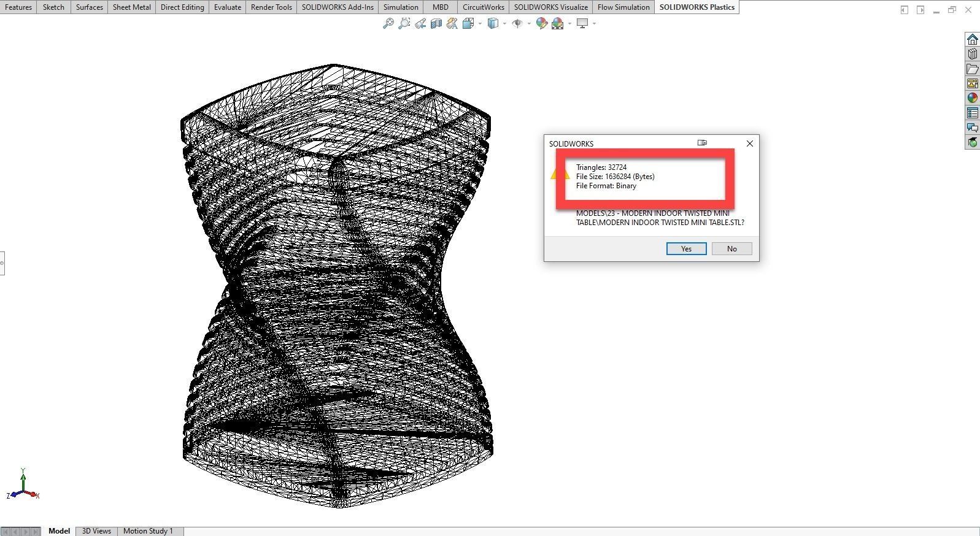This screenshot has height=536, width=980.
Task: Click the "File Size: 1636284 (Bytes)" text
Action: (615, 177)
